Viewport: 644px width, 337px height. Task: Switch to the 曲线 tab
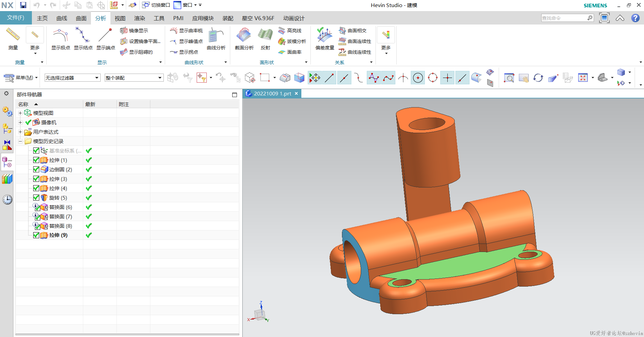[62, 18]
